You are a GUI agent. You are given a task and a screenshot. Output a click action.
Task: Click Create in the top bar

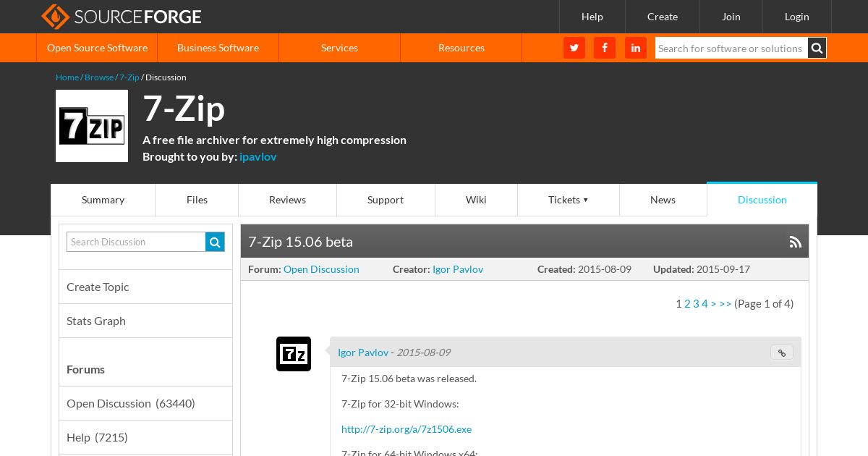coord(663,17)
